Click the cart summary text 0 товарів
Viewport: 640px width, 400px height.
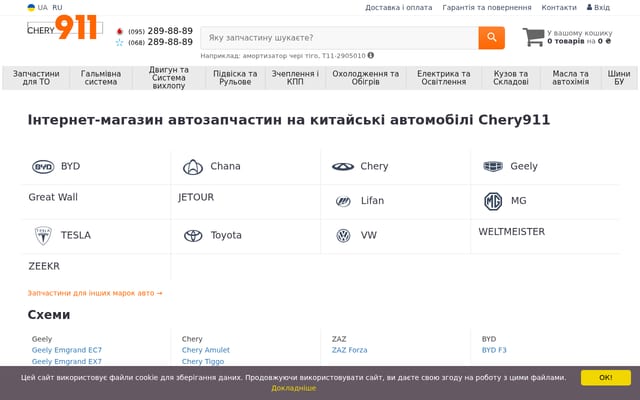coord(566,41)
